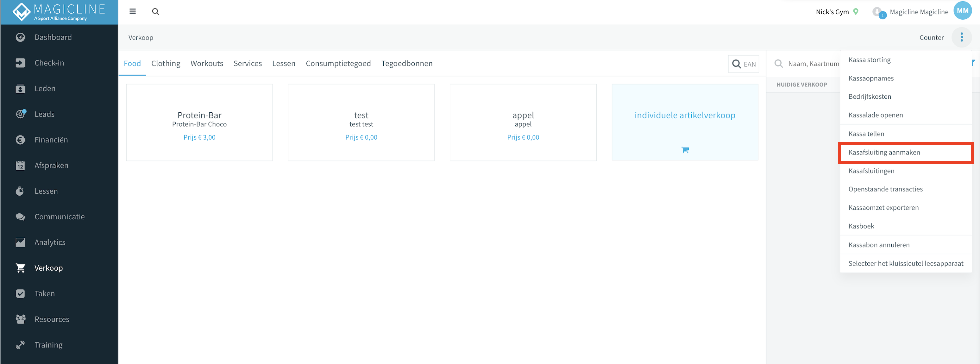The height and width of the screenshot is (364, 980).
Task: Click the Prijs € 3,00 label
Action: (x=199, y=137)
